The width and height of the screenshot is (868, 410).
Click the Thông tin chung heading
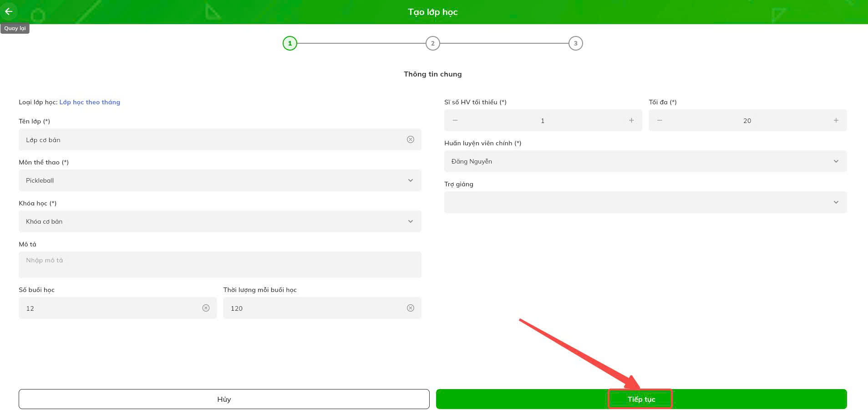(432, 74)
